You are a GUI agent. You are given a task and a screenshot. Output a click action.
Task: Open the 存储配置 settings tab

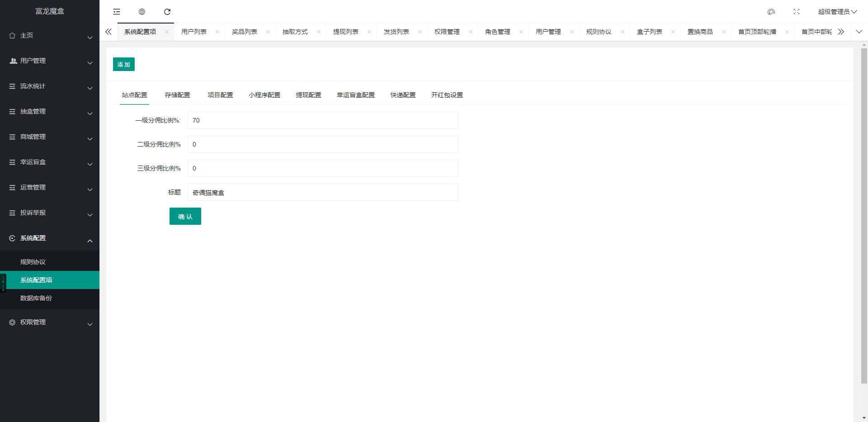[x=177, y=95]
